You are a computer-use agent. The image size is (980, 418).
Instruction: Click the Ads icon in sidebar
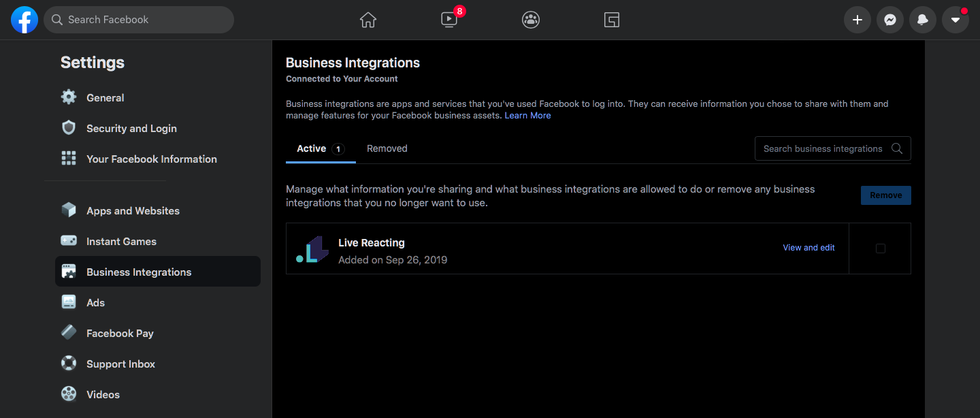(x=69, y=302)
